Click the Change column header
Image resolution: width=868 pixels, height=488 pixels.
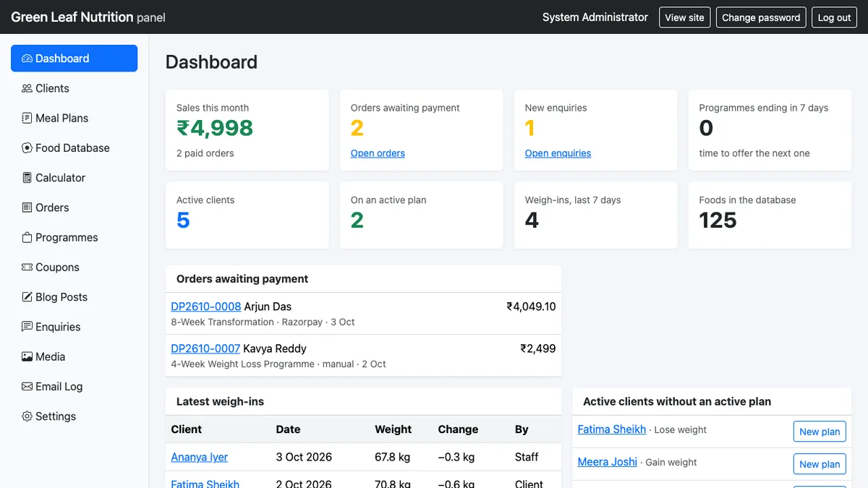click(x=458, y=429)
